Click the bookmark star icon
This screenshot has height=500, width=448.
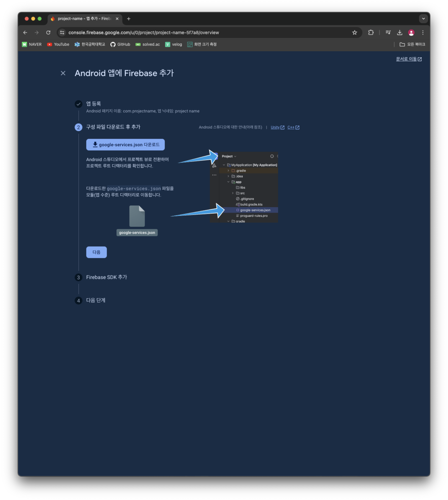[x=355, y=33]
